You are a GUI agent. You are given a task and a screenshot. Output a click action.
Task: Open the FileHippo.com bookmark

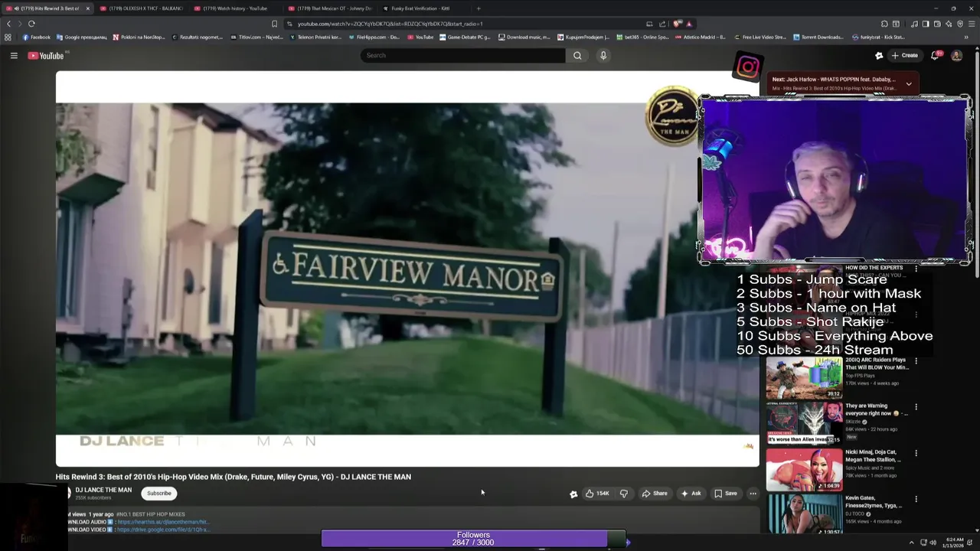374,37
